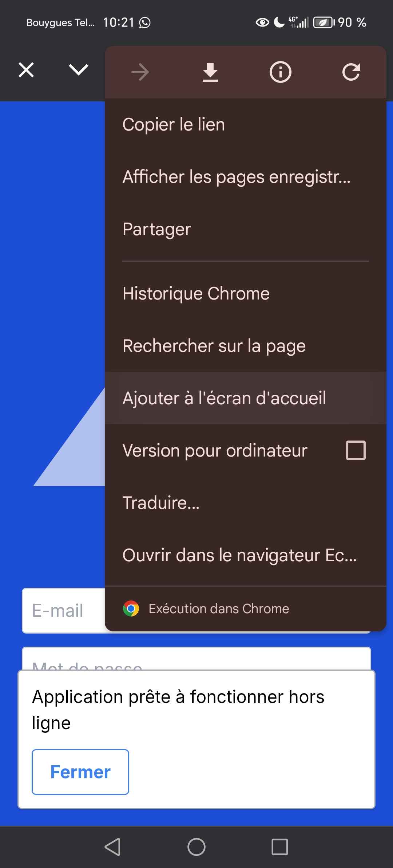Open the Traduire… option
The width and height of the screenshot is (393, 868).
click(x=246, y=503)
